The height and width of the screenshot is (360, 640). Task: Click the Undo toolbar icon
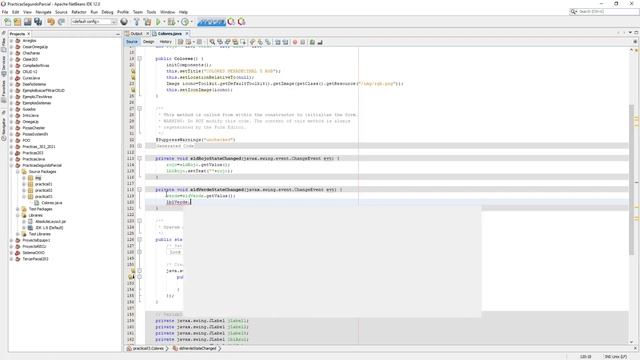click(51, 22)
